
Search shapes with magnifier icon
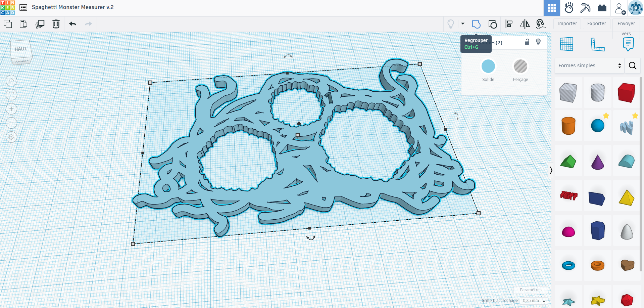coord(633,65)
